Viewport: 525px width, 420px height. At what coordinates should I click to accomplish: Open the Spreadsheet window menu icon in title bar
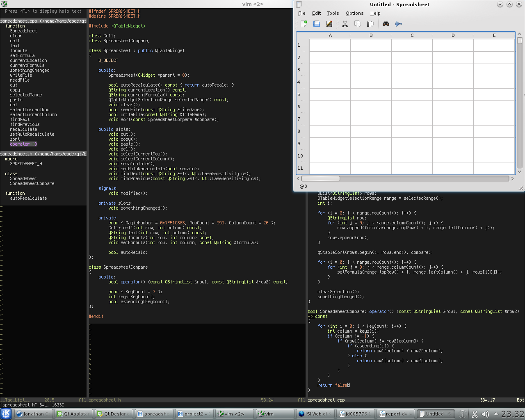[299, 5]
